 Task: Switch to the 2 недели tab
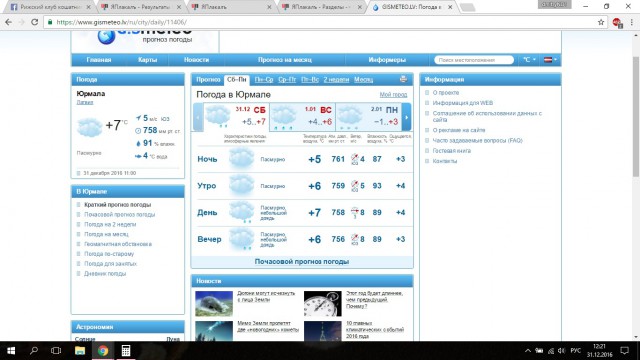pyautogui.click(x=336, y=80)
